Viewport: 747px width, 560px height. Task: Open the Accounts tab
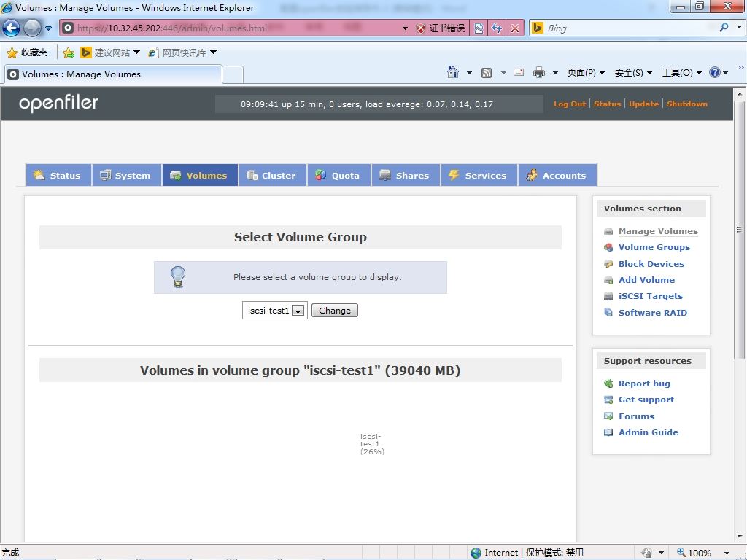pos(557,175)
